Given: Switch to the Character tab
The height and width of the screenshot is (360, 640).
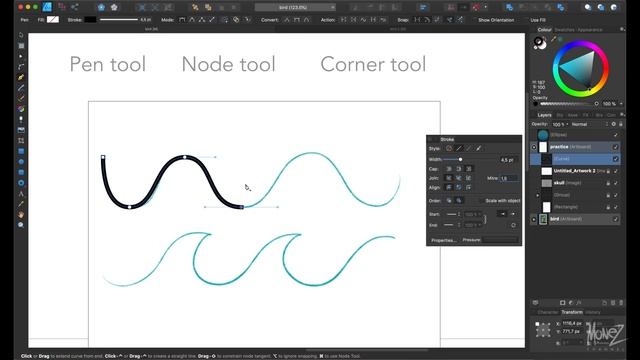Looking at the screenshot, I should click(547, 312).
